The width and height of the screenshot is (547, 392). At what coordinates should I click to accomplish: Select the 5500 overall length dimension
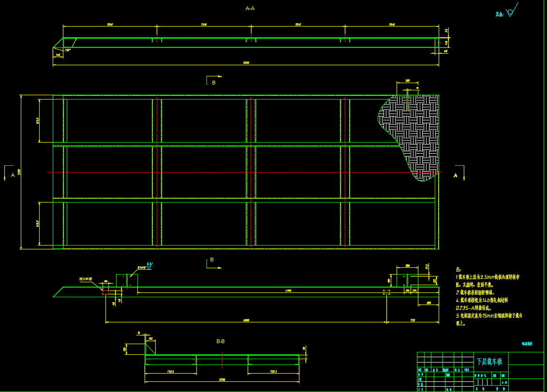(246, 63)
